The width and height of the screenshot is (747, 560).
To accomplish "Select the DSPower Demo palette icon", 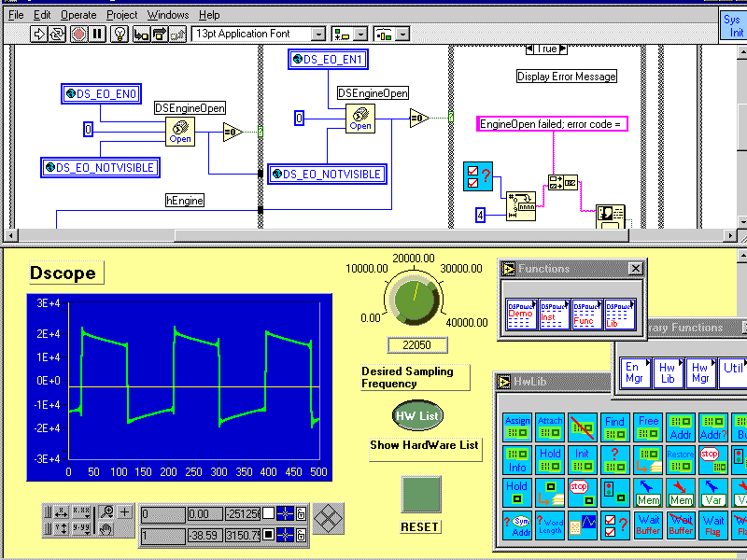I will (x=522, y=313).
